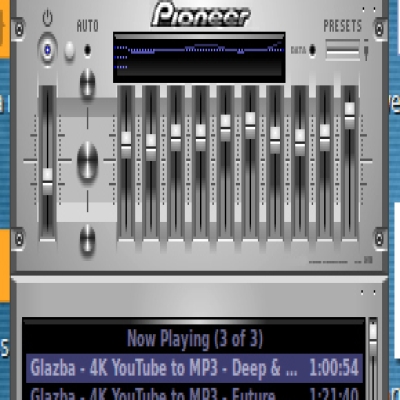Screen dimensions: 400x400
Task: Click the preamp slider handle
Action: point(48,181)
